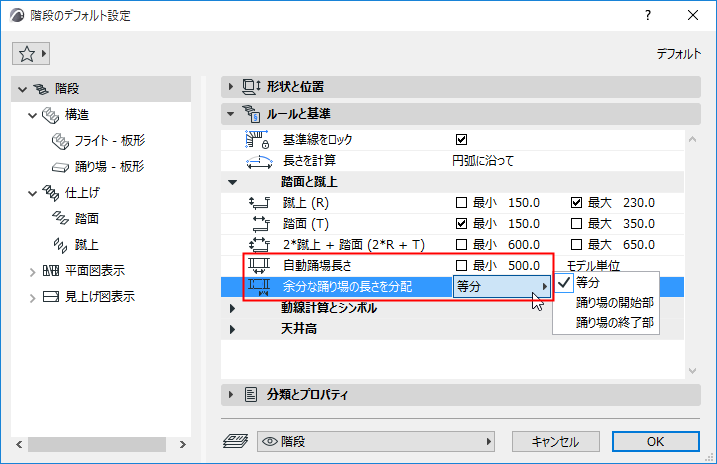Click the キャンセル button
The height and width of the screenshot is (464, 717).
[x=556, y=442]
